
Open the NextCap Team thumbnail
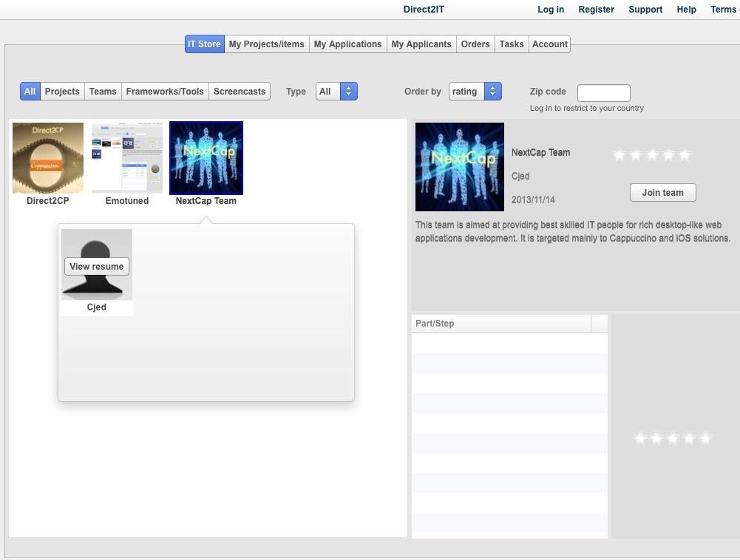(x=206, y=157)
